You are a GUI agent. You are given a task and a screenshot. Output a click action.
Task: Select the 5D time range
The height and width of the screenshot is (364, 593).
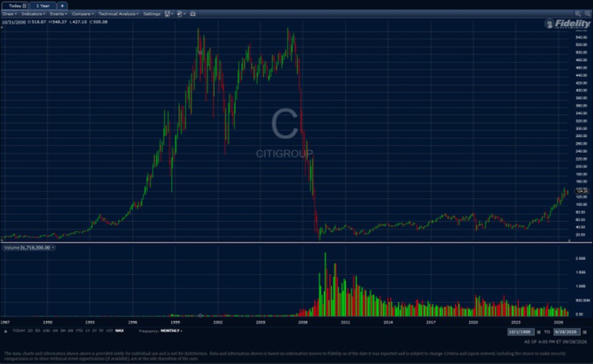[x=38, y=331]
